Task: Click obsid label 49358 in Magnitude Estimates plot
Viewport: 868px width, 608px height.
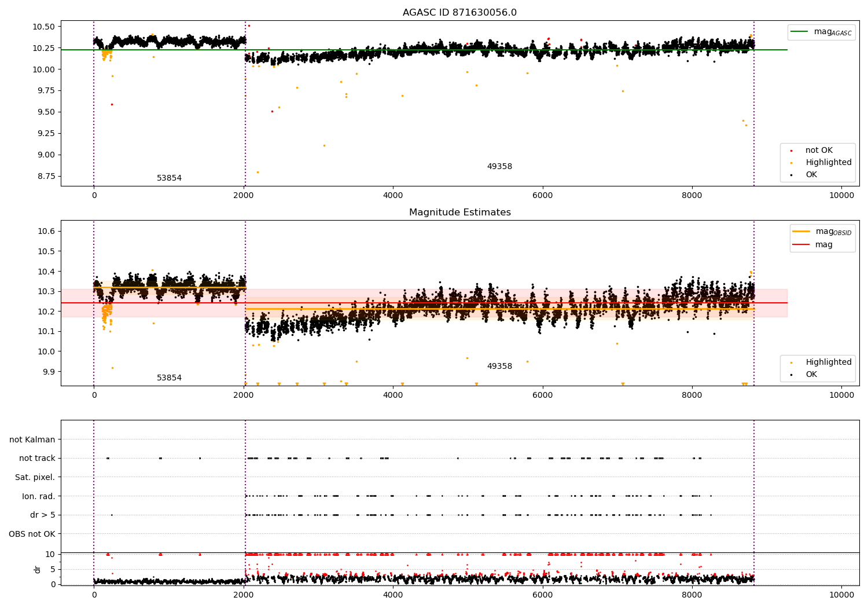Action: (x=499, y=367)
